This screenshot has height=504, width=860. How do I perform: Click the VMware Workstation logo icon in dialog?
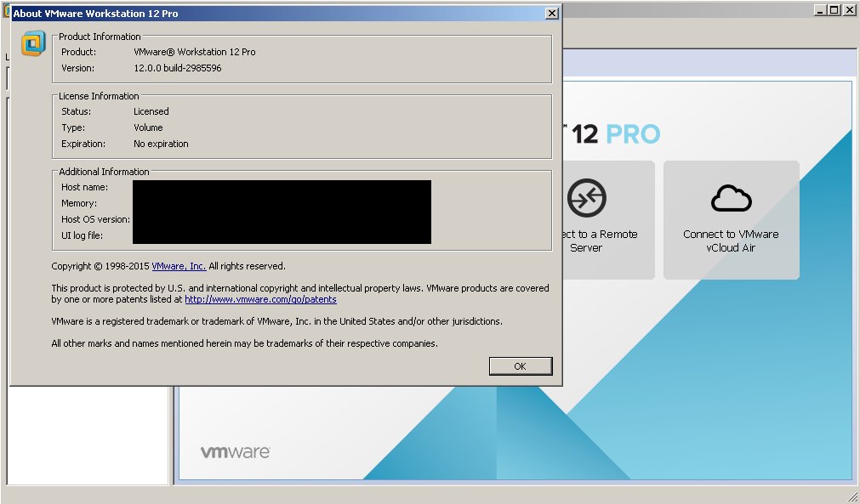pos(33,43)
